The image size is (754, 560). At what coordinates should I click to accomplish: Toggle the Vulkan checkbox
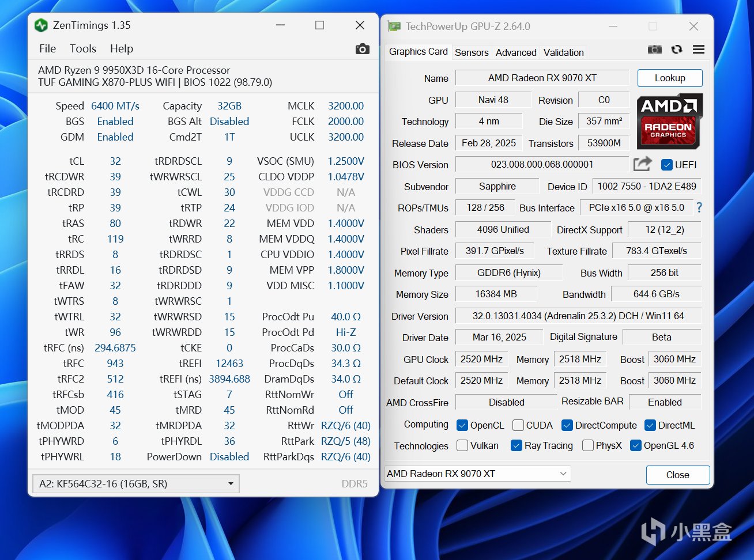coord(462,445)
